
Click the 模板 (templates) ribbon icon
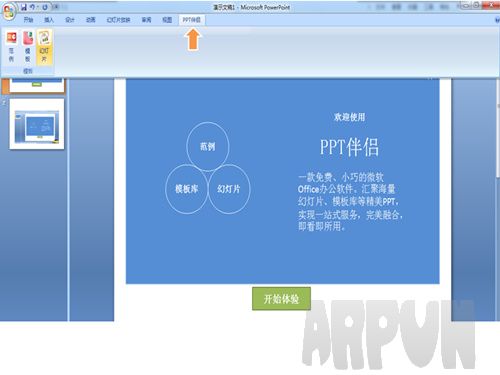click(x=28, y=46)
